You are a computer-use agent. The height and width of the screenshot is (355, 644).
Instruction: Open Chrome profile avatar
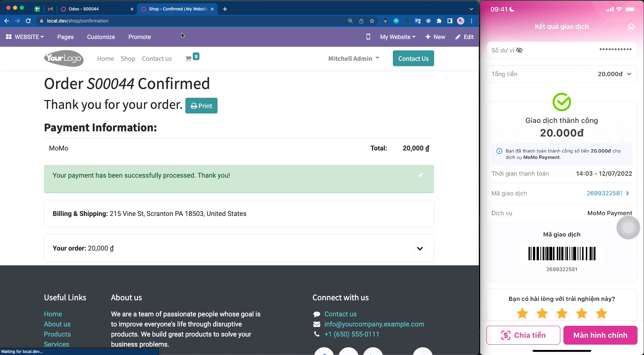click(461, 21)
